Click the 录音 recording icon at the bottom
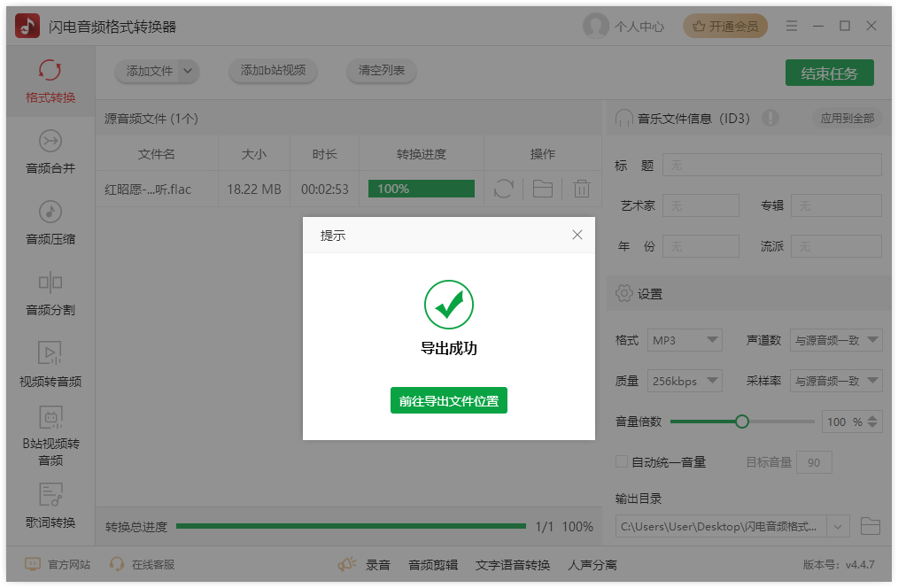This screenshot has height=588, width=898. [346, 562]
